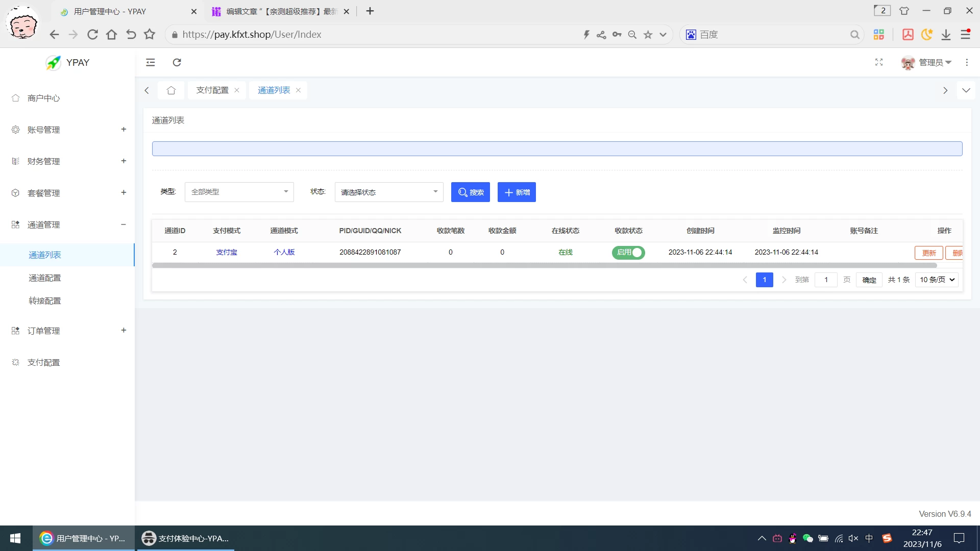Click the 更新 button in the row
980x551 pixels.
[x=928, y=253]
